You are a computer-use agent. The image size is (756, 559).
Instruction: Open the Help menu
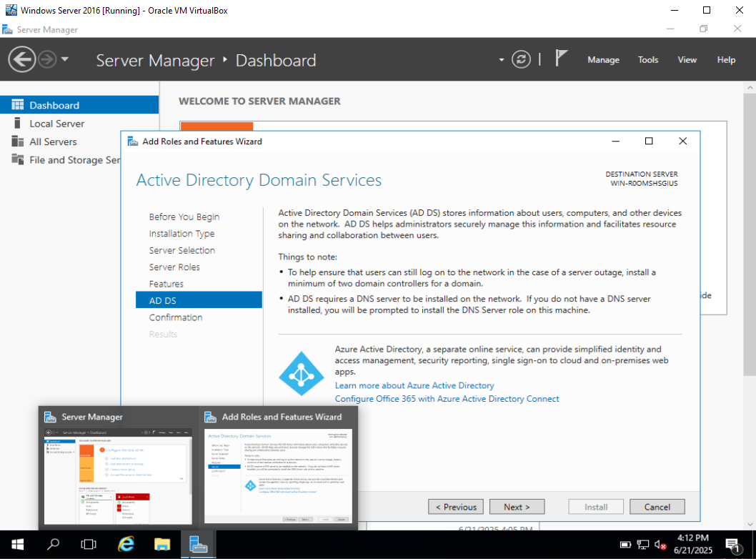[x=726, y=60]
